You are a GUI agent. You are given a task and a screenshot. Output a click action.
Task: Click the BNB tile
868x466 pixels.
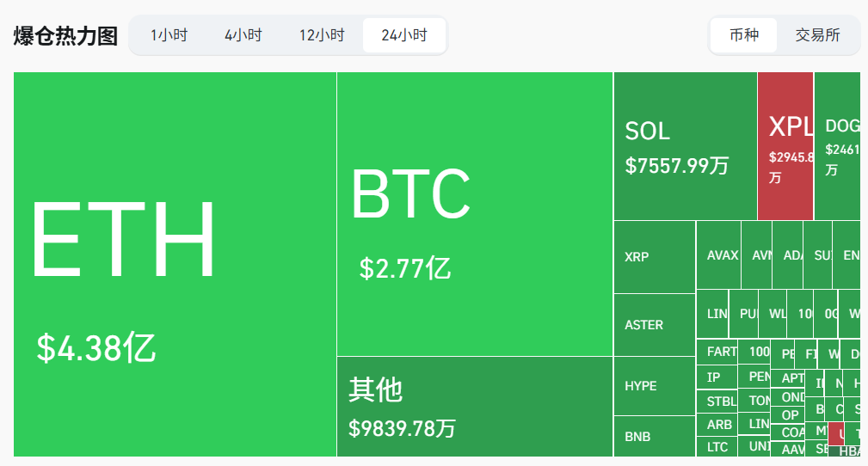pos(654,437)
